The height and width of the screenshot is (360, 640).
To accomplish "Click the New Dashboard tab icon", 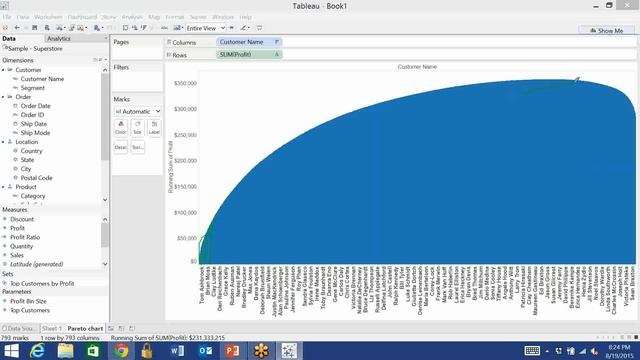I will coord(121,328).
